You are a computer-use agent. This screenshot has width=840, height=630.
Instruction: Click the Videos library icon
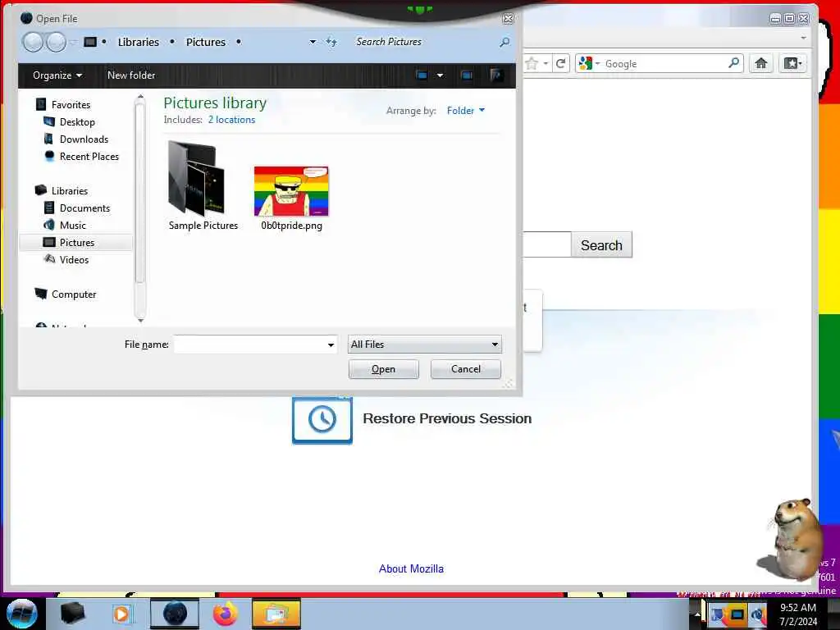[x=49, y=259]
